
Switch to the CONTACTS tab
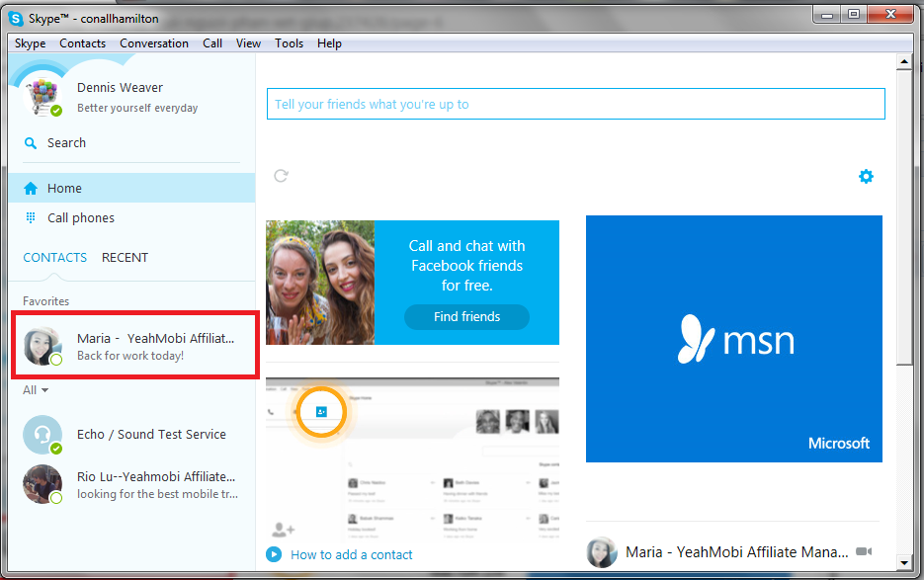(54, 258)
